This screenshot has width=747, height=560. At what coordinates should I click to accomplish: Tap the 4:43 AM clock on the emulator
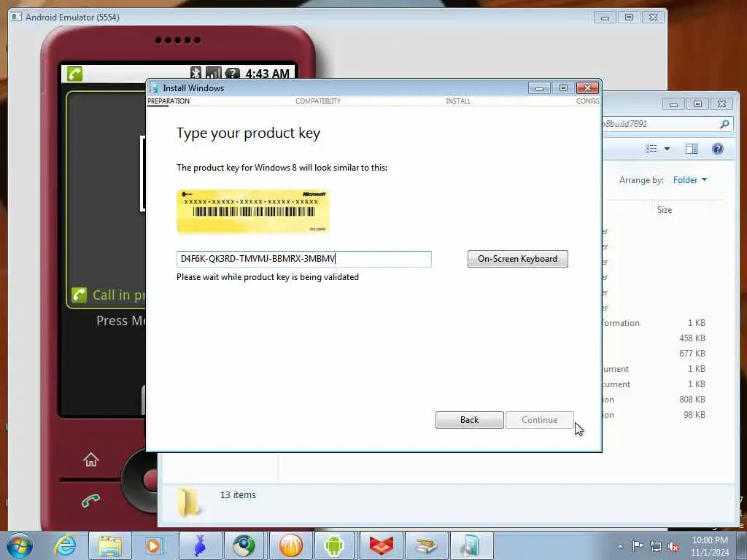pos(267,74)
